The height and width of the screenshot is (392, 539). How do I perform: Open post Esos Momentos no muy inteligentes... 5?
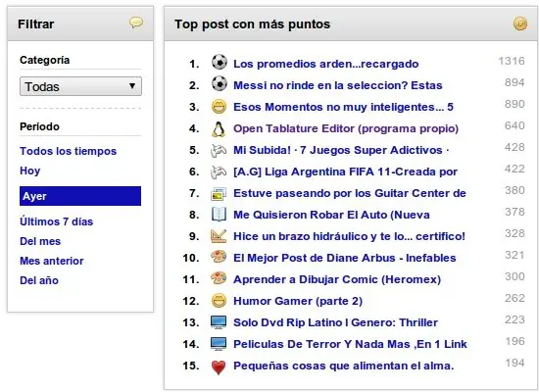(343, 107)
